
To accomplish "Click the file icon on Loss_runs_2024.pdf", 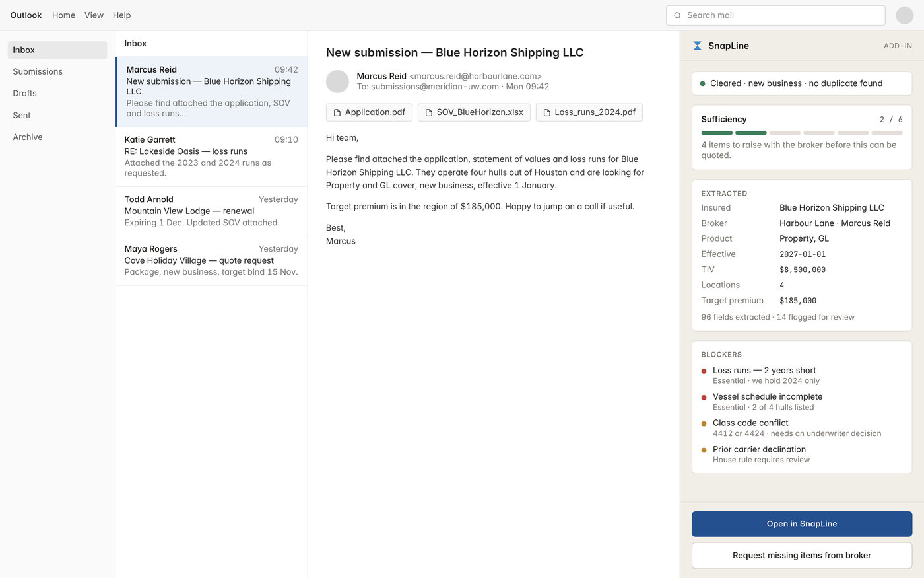I will pos(546,112).
